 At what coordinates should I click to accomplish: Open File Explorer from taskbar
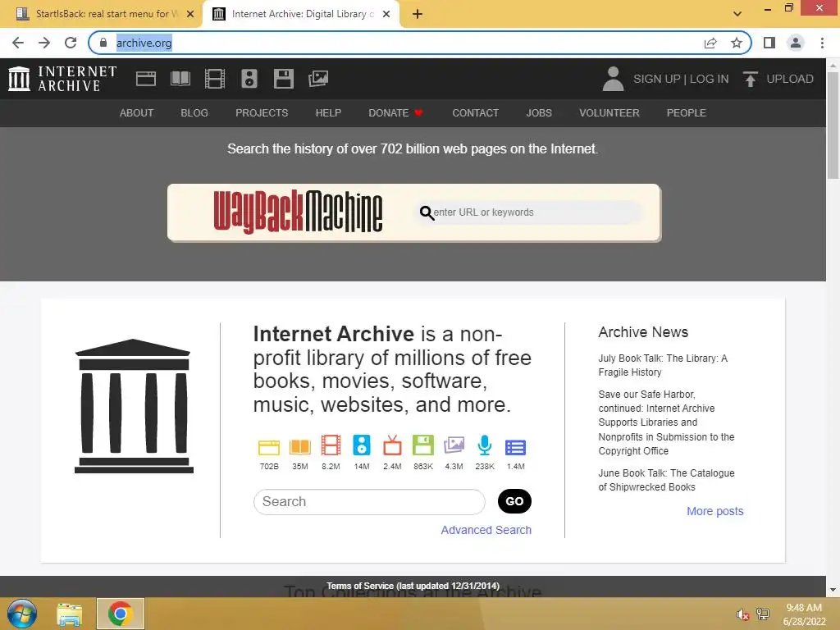click(70, 614)
